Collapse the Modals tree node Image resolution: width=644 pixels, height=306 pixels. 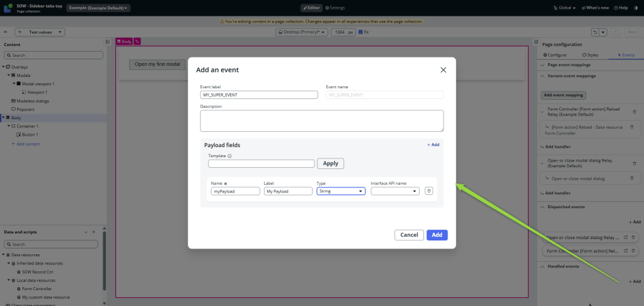tap(9, 75)
